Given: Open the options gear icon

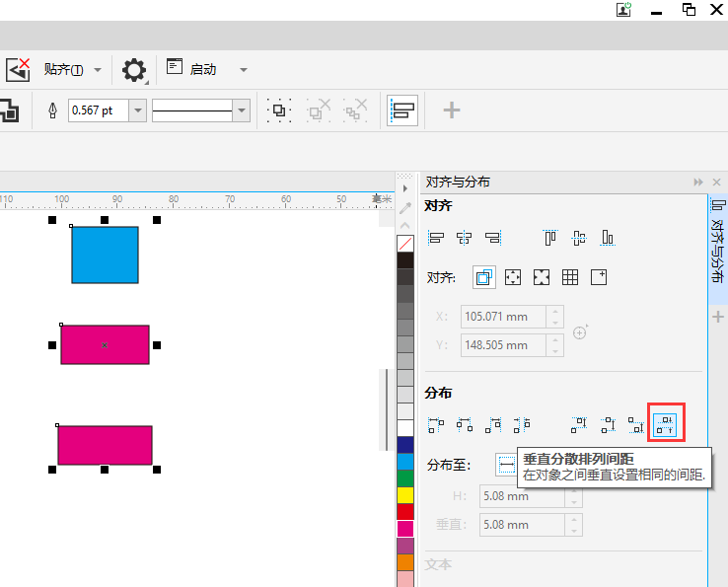Looking at the screenshot, I should tap(134, 70).
